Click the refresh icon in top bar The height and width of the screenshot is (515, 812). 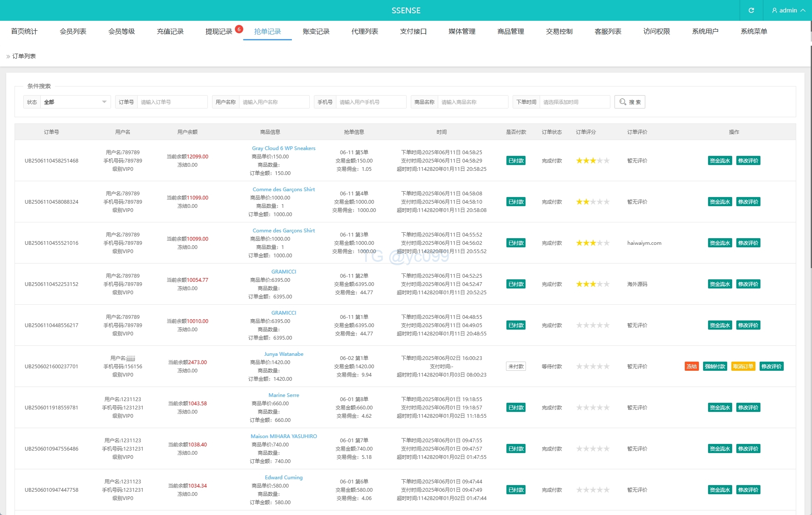(x=751, y=10)
